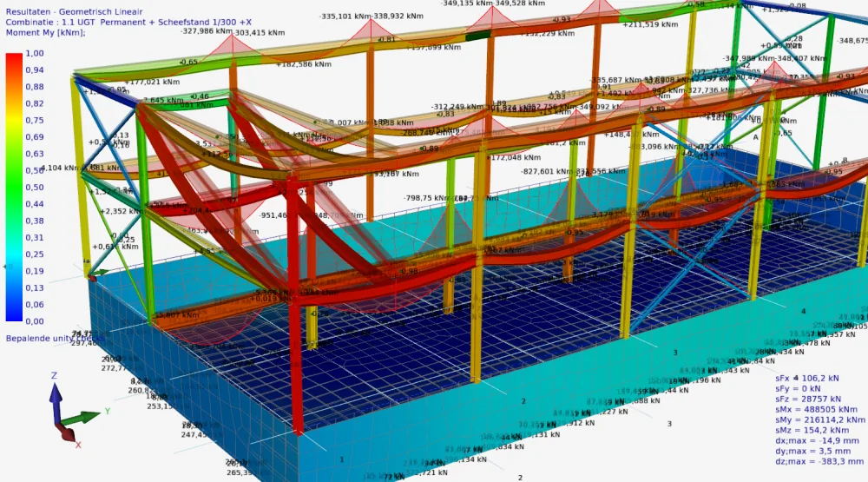Viewport: 868px width, 482px height.
Task: Click the '-303,415 kNm' moment label
Action: (259, 33)
